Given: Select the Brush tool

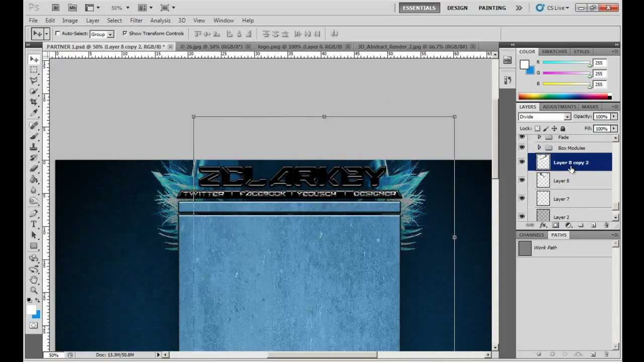Looking at the screenshot, I should [34, 136].
